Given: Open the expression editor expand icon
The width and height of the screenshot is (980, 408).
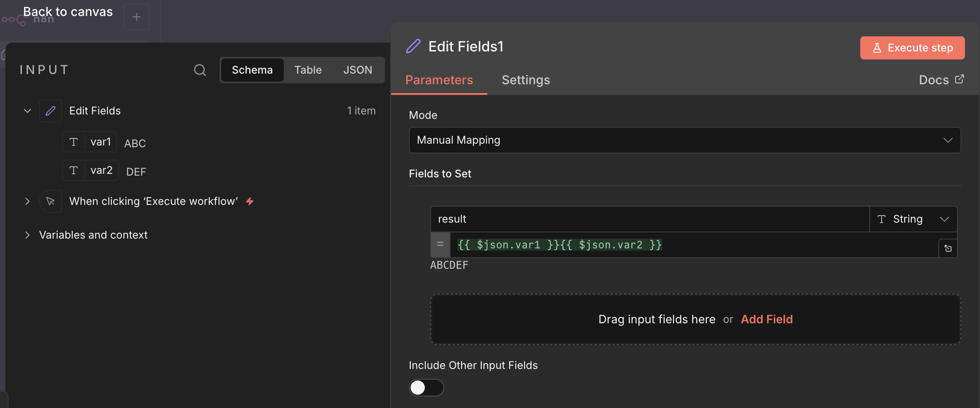Looking at the screenshot, I should (x=948, y=248).
